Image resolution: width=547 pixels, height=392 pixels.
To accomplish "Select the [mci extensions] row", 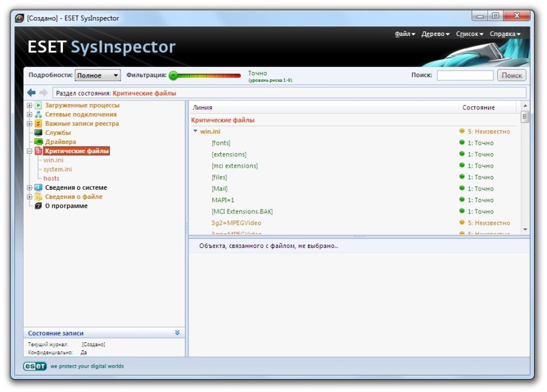I will coord(352,166).
